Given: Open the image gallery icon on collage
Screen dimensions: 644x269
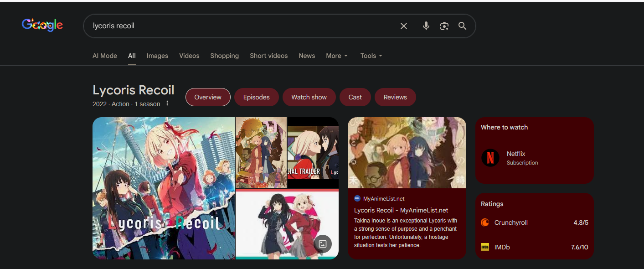Looking at the screenshot, I should tap(323, 243).
